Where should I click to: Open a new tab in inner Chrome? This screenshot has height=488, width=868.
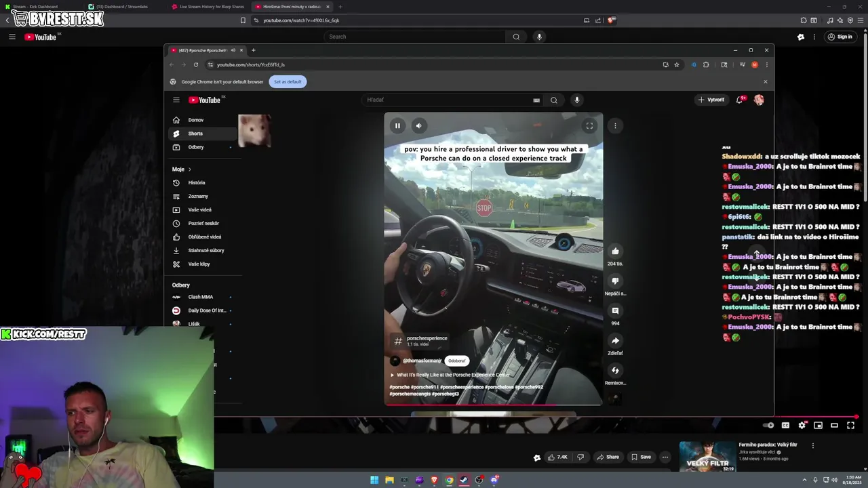click(x=254, y=50)
